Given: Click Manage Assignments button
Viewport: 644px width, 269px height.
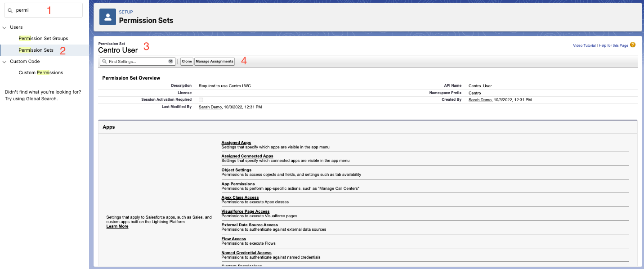Looking at the screenshot, I should 215,62.
